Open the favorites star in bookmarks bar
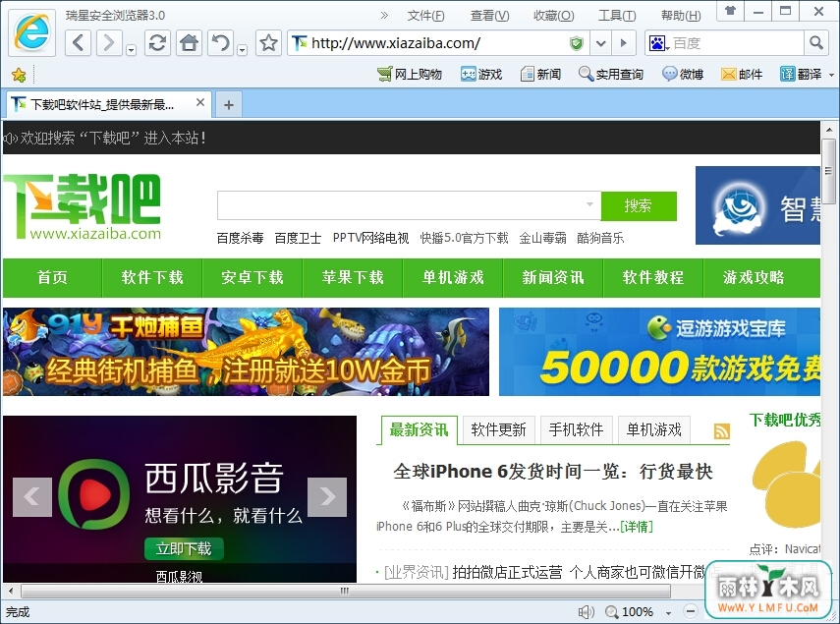Screen dimensions: 840x624 [x=19, y=75]
